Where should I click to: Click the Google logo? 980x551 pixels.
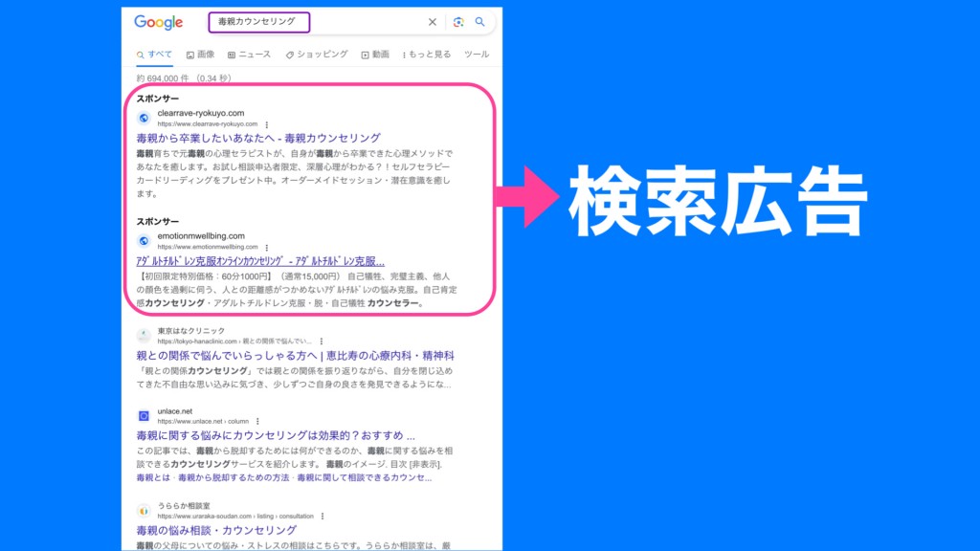[x=159, y=23]
